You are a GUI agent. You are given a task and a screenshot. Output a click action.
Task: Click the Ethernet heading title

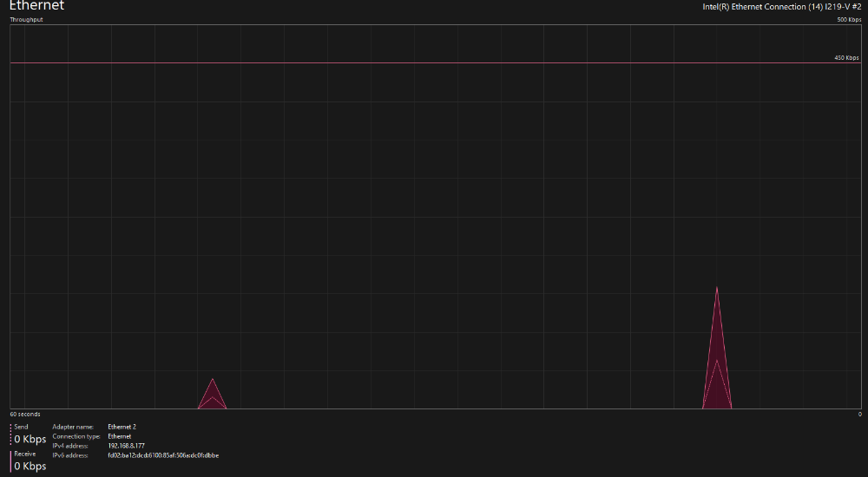click(x=36, y=5)
